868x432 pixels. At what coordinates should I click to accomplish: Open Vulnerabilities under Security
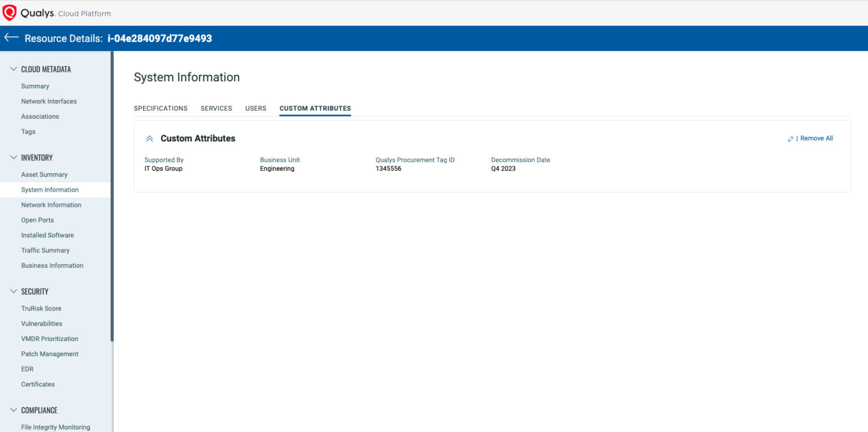41,323
